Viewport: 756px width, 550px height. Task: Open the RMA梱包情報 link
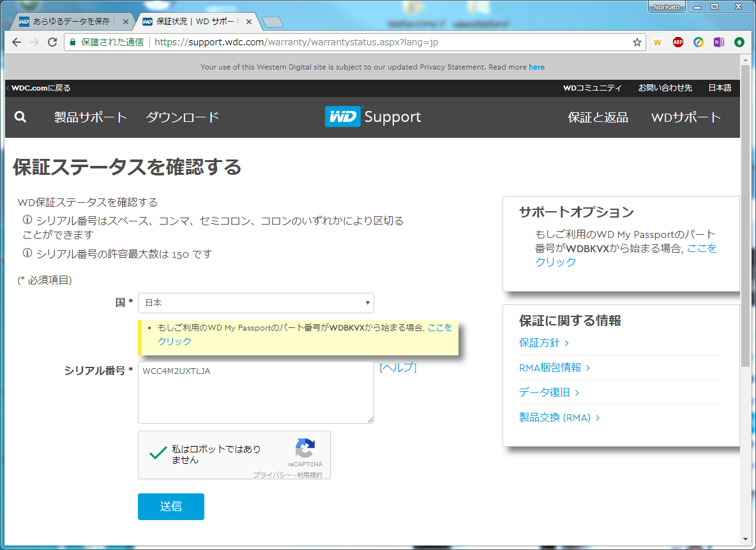coord(554,368)
